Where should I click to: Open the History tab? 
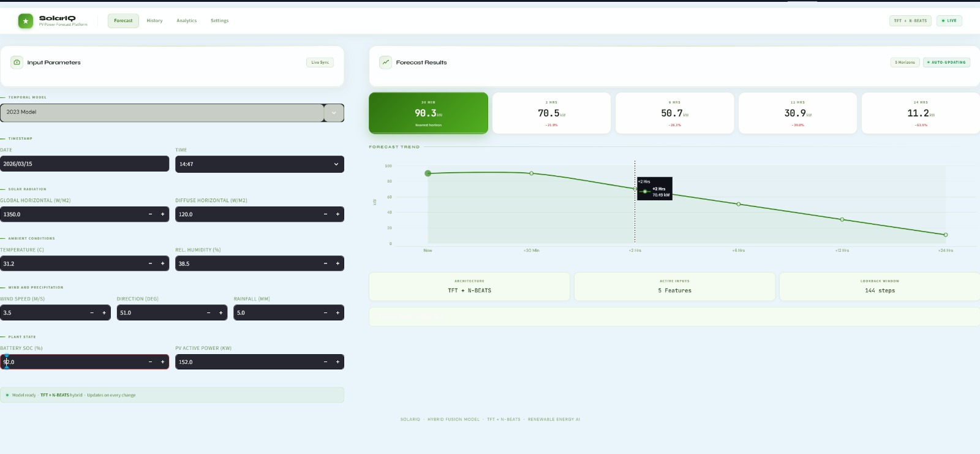coord(154,21)
